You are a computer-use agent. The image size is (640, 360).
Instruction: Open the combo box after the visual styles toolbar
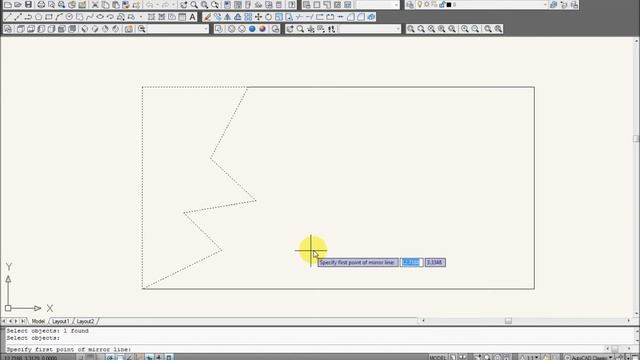click(x=369, y=29)
